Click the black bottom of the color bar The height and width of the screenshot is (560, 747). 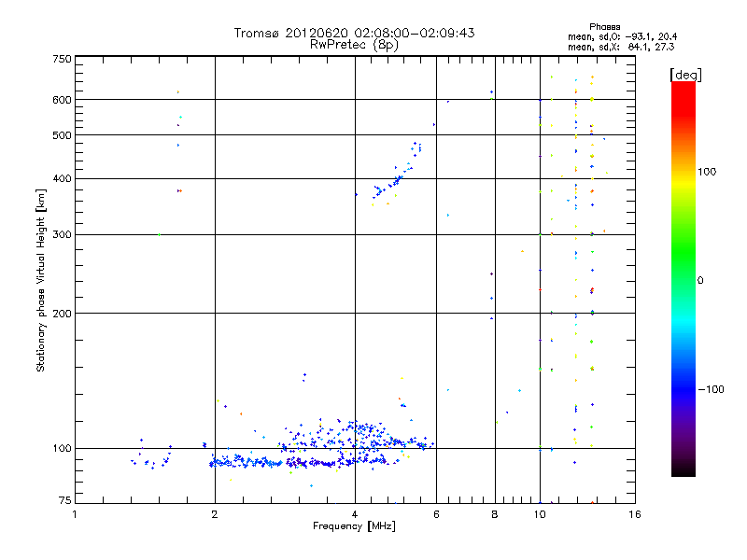coord(684,469)
